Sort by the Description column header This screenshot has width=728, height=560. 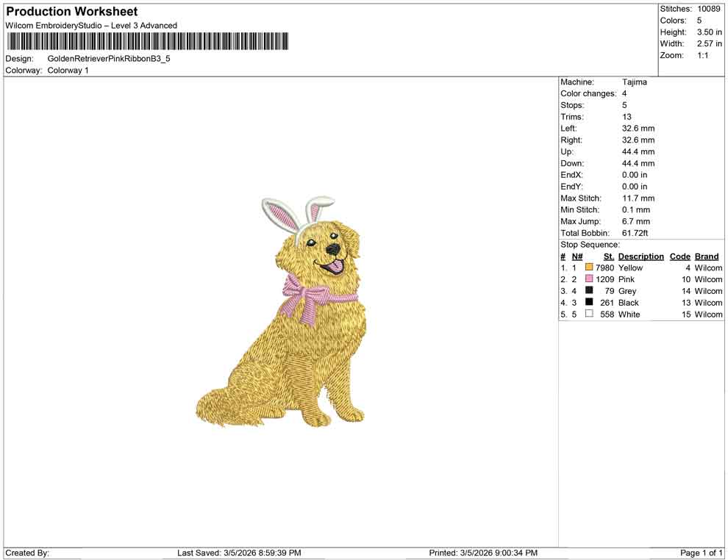click(x=640, y=256)
